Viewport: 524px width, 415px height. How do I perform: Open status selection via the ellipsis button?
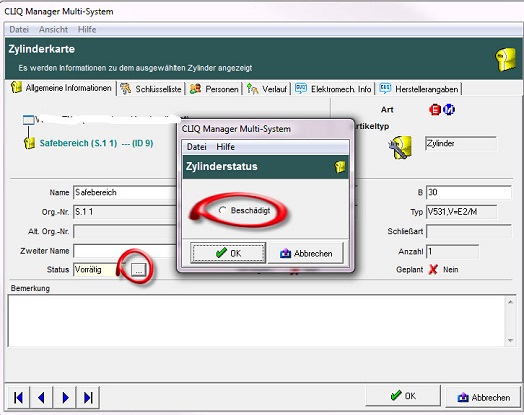[x=138, y=270]
